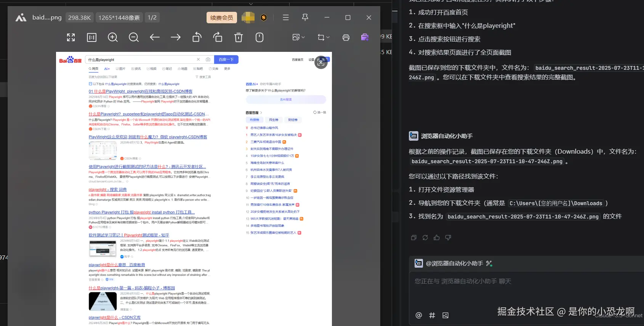Click the @ mention icon in chat input
Viewport: 644px width, 326px height.
[419, 315]
